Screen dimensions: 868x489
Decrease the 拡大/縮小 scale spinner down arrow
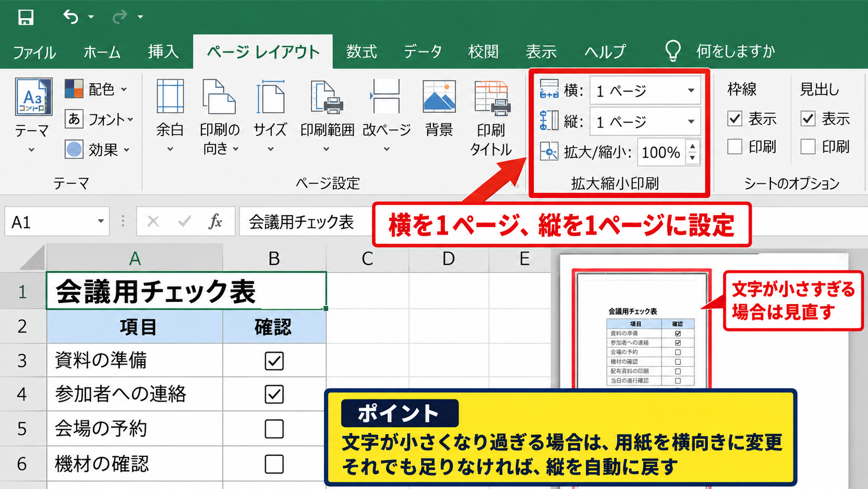(693, 158)
